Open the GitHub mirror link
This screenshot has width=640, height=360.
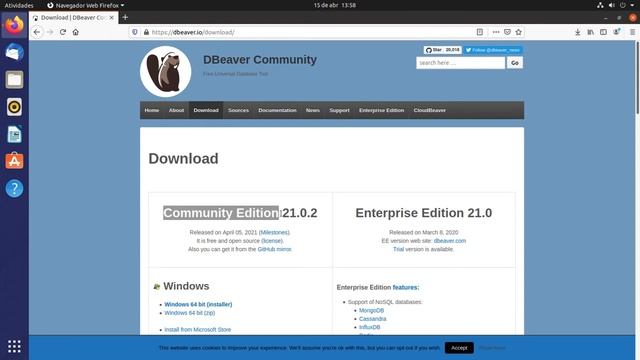pyautogui.click(x=274, y=249)
